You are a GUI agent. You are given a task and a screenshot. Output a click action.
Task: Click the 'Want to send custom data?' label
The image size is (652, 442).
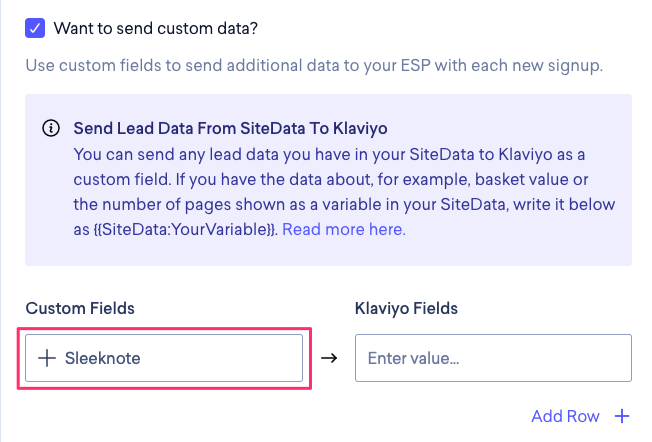pos(149,28)
